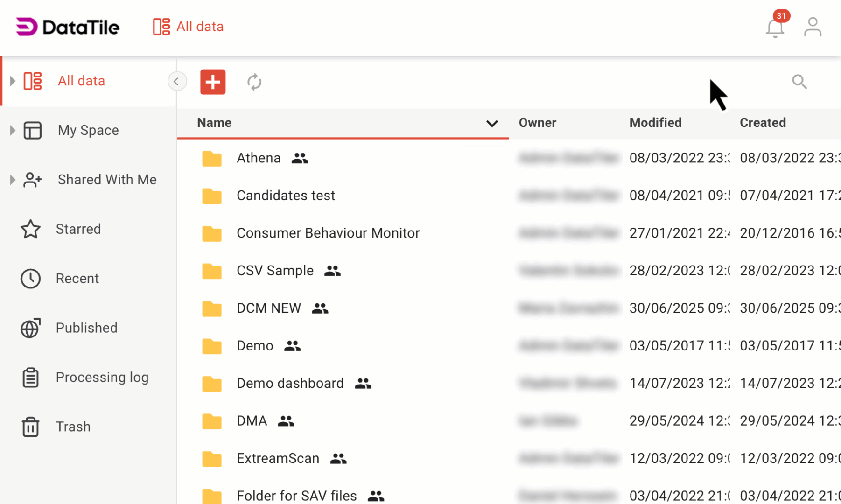This screenshot has width=841, height=504.
Task: Click the DataTile logo icon
Action: pyautogui.click(x=25, y=27)
